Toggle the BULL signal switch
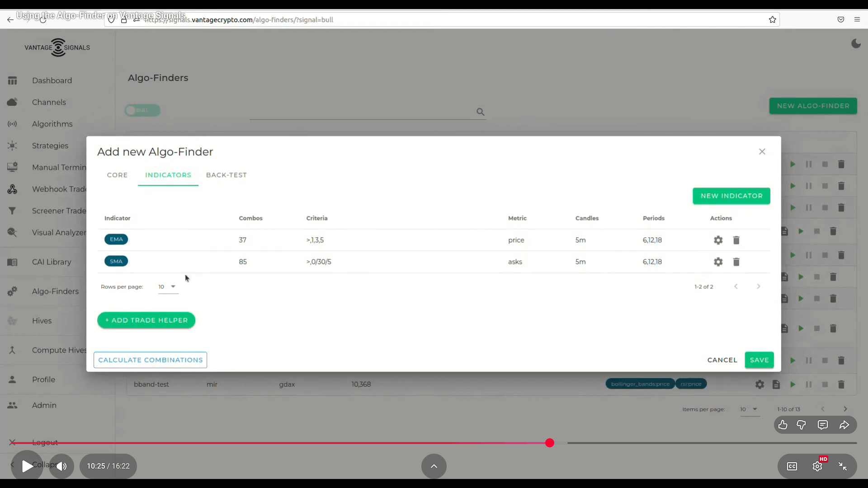The height and width of the screenshot is (488, 868). [142, 110]
